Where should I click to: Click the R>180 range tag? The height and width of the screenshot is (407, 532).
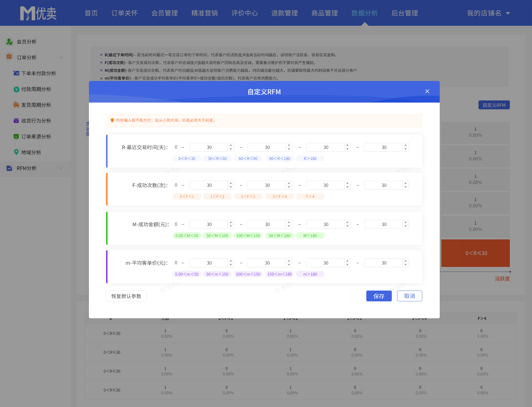click(x=310, y=159)
